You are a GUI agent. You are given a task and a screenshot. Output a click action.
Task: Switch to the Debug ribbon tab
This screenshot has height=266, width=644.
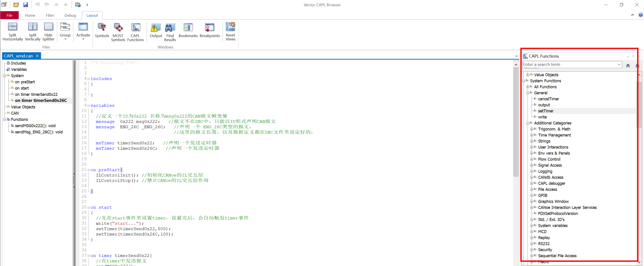click(70, 15)
